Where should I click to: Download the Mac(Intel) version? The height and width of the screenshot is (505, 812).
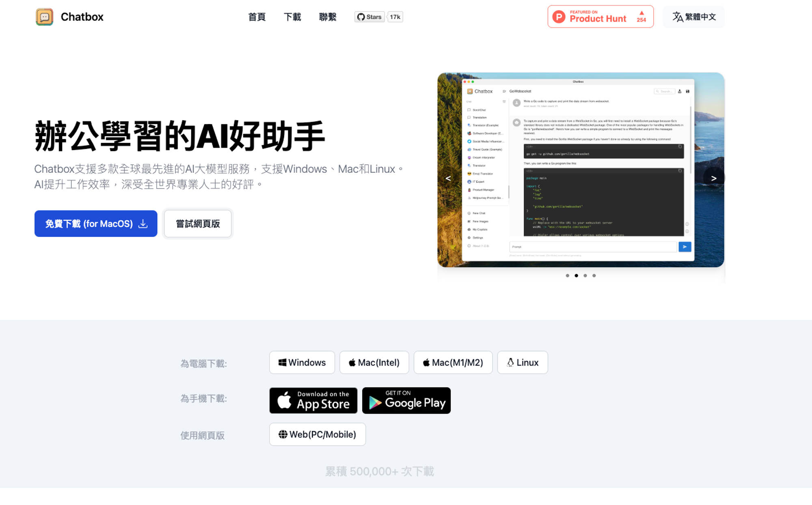(x=374, y=362)
